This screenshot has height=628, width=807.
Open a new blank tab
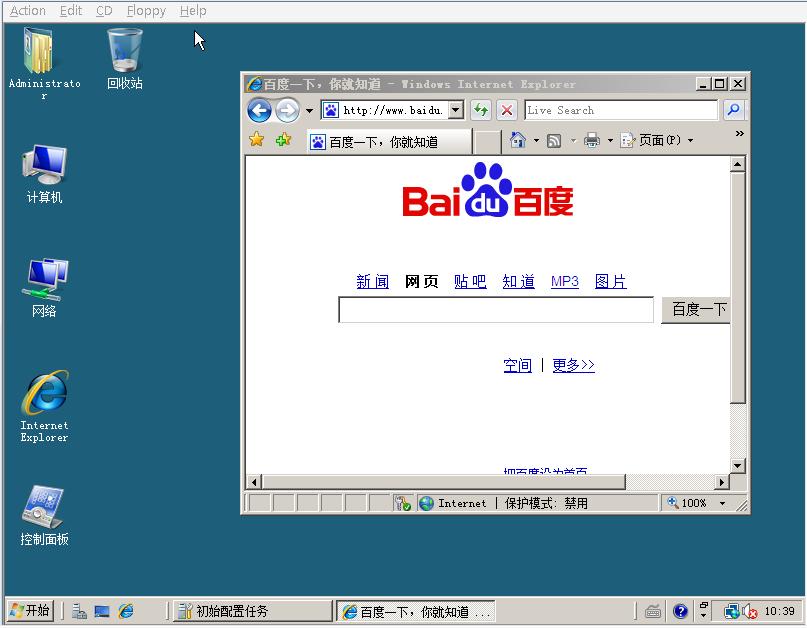click(486, 142)
